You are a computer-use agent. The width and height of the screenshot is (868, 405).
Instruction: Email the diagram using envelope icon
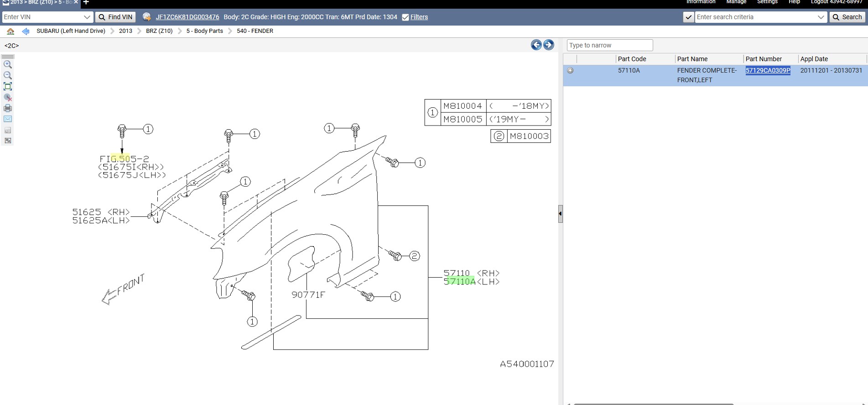[8, 119]
